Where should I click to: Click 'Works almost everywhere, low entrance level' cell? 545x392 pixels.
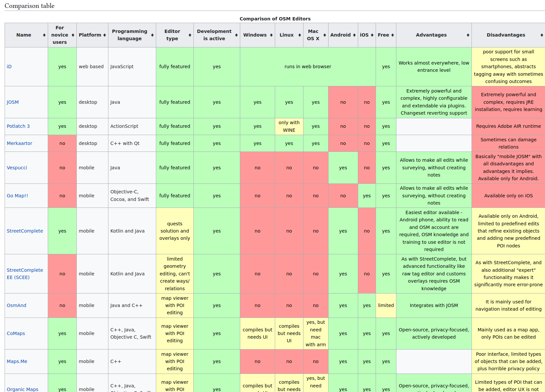click(434, 67)
